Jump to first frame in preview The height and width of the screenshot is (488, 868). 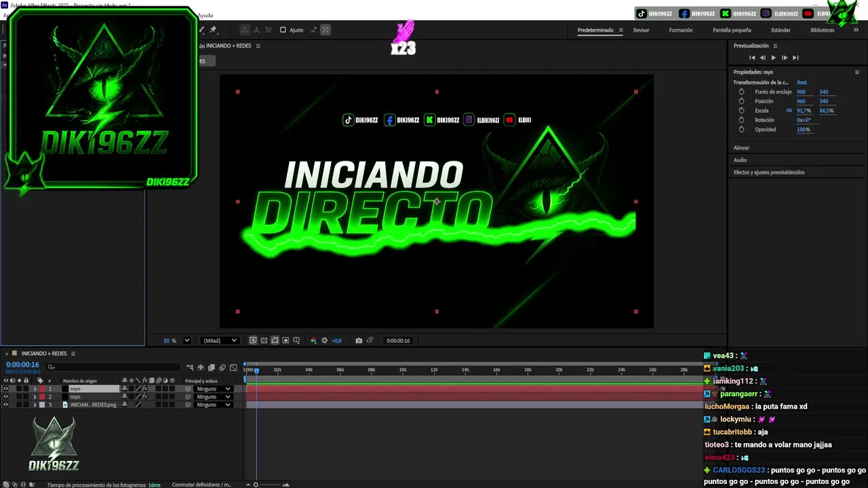click(752, 58)
